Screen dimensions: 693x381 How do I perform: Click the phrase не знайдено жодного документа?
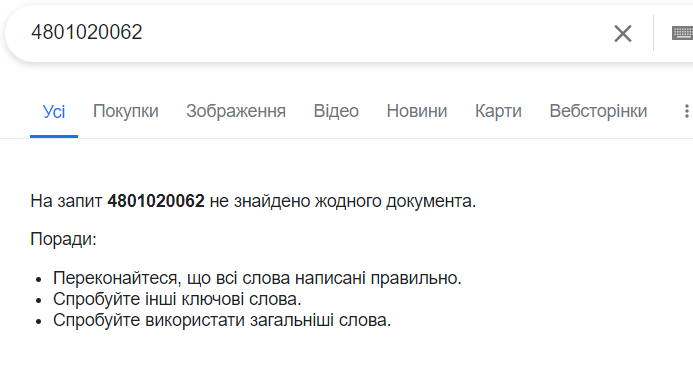343,201
